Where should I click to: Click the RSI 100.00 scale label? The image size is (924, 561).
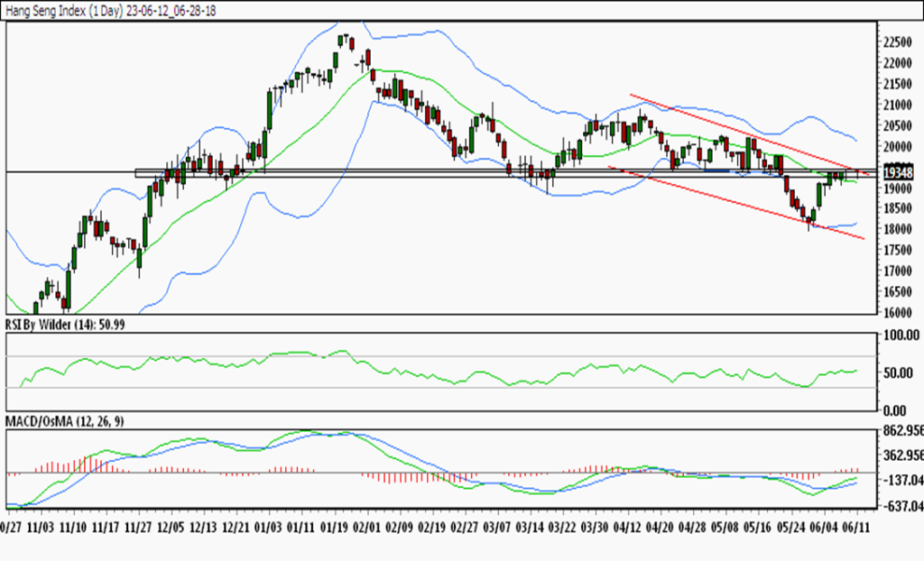901,336
